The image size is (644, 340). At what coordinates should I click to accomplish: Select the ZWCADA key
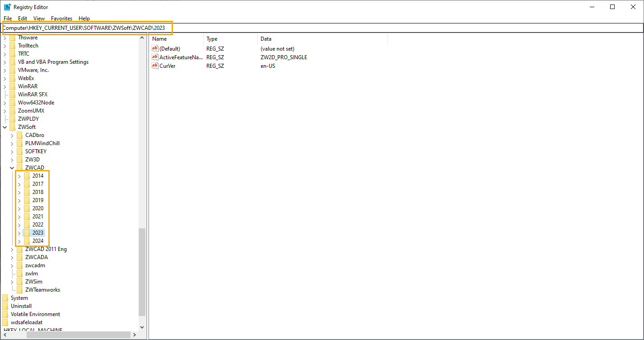pos(37,257)
